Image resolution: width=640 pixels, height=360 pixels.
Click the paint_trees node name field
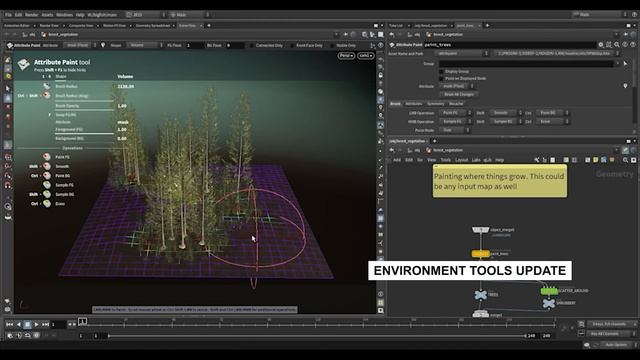click(x=509, y=45)
